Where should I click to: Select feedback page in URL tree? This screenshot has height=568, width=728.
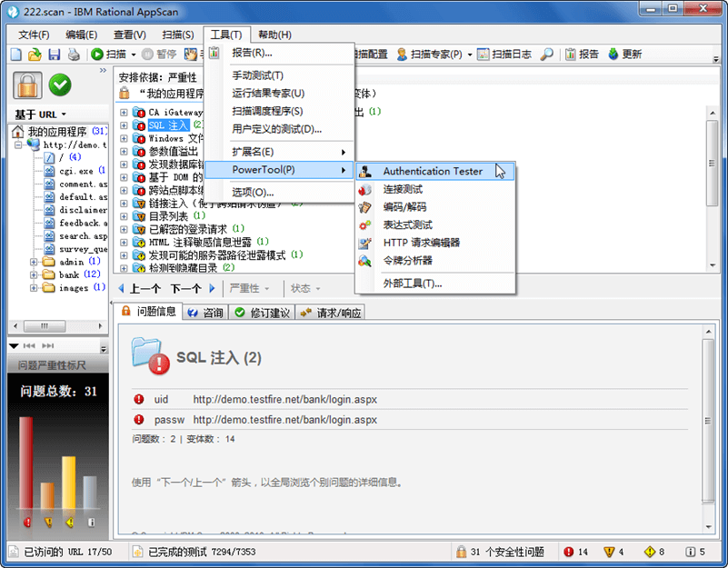coord(83,223)
